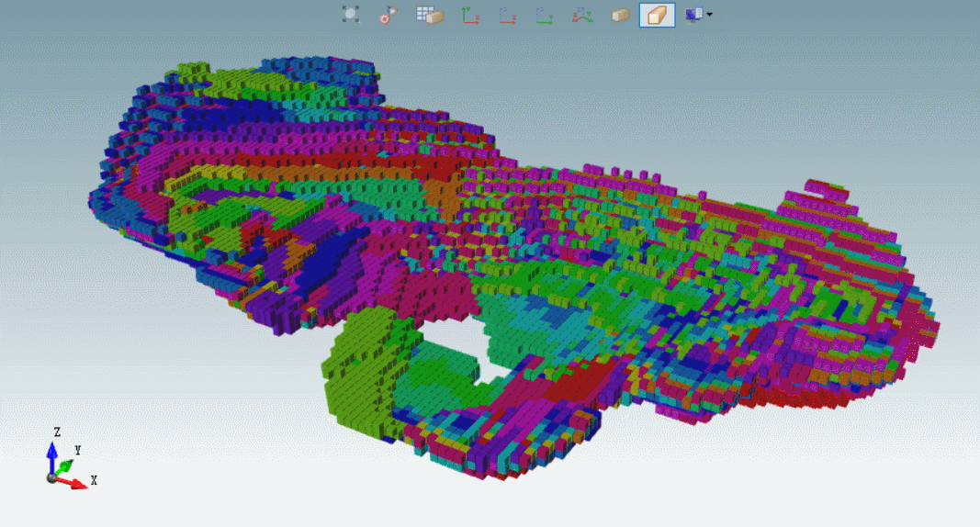Click the monitor display settings icon
This screenshot has height=527, width=980.
pos(693,15)
